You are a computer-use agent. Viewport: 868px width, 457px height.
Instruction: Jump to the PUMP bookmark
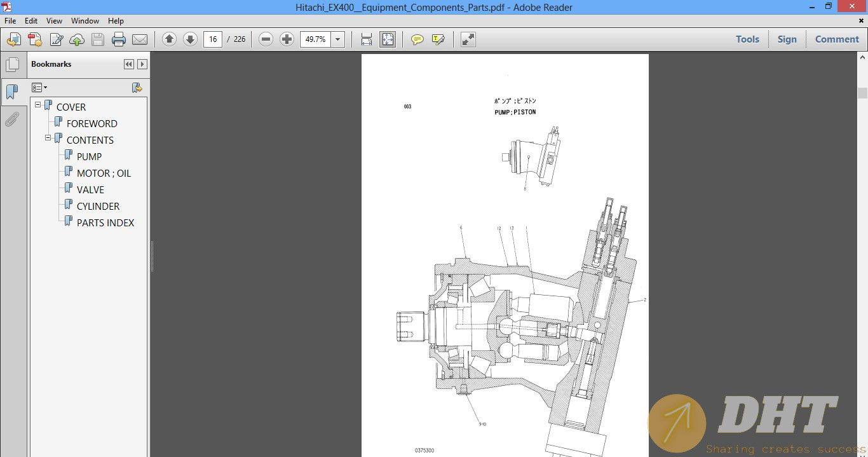[89, 156]
